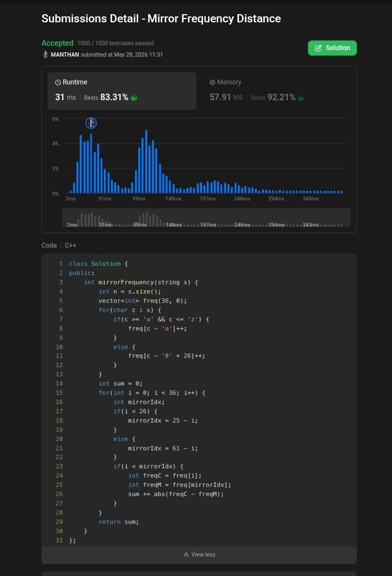Image resolution: width=392 pixels, height=576 pixels.
Task: Click the Accepted status text
Action: (x=57, y=43)
